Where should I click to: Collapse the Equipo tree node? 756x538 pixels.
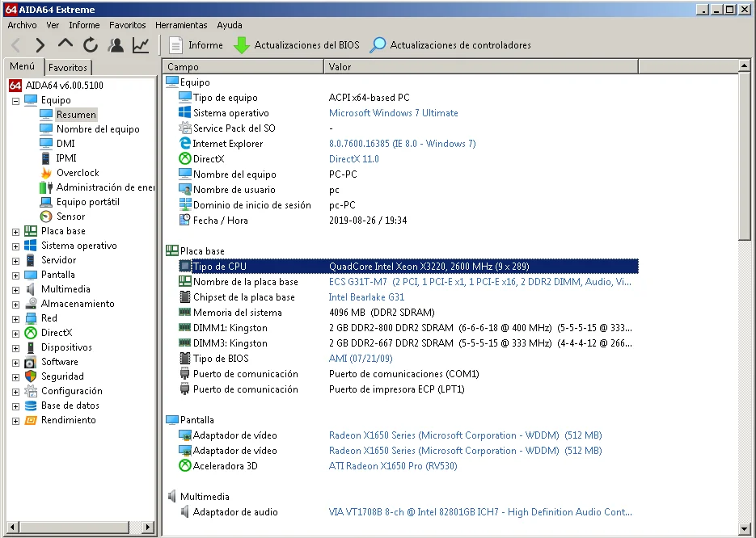[x=15, y=101]
